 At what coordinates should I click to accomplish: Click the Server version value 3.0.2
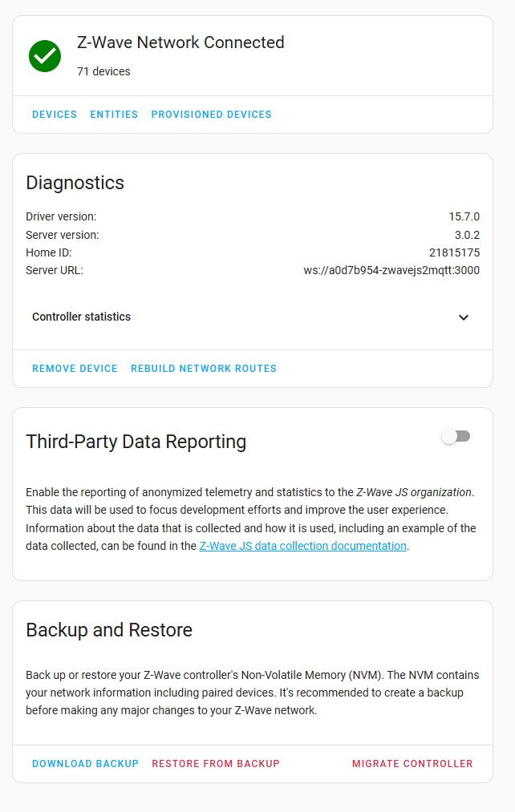[468, 235]
